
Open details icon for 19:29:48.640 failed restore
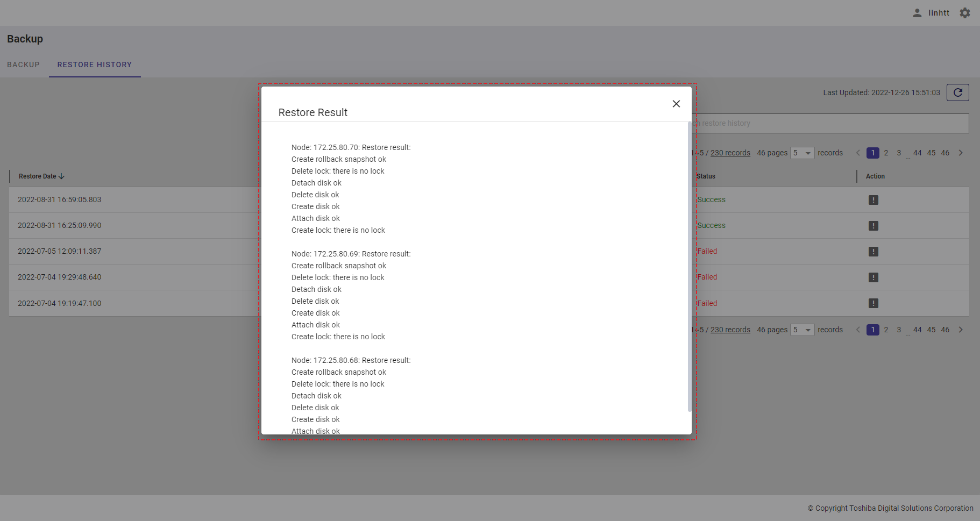pos(873,277)
